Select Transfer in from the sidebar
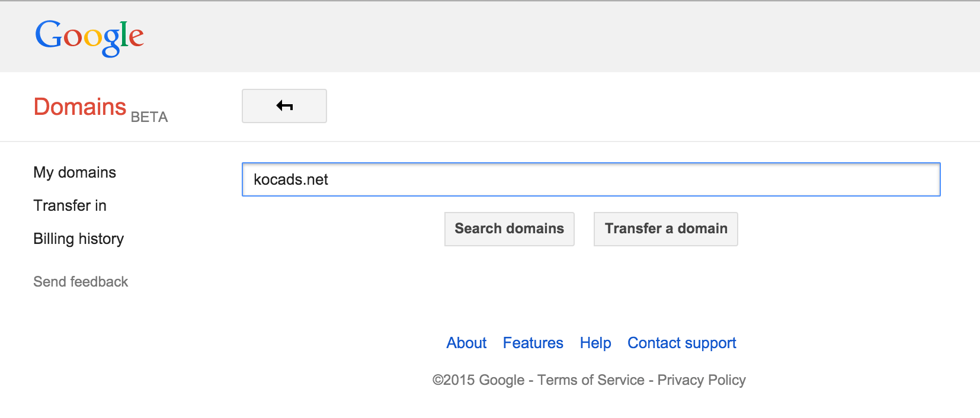980x418 pixels. [x=70, y=205]
